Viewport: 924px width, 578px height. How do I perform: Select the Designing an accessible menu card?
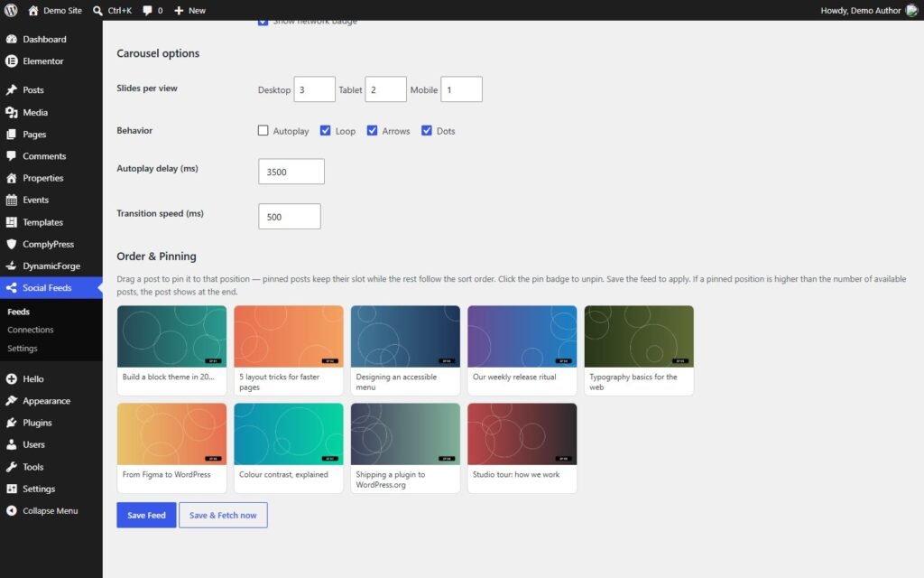405,350
